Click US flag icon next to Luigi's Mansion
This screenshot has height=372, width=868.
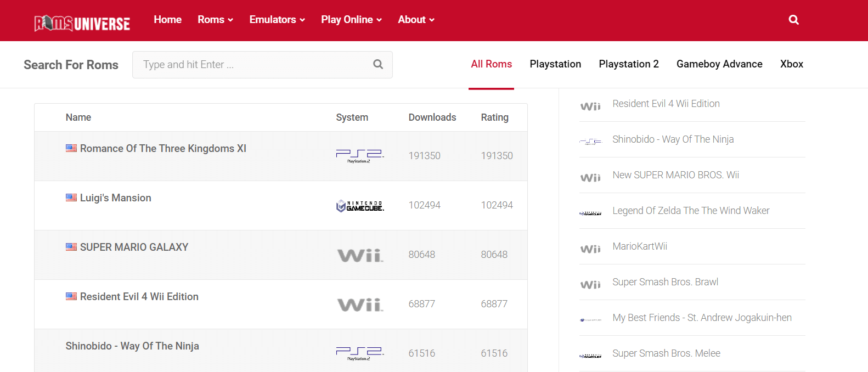pos(71,198)
